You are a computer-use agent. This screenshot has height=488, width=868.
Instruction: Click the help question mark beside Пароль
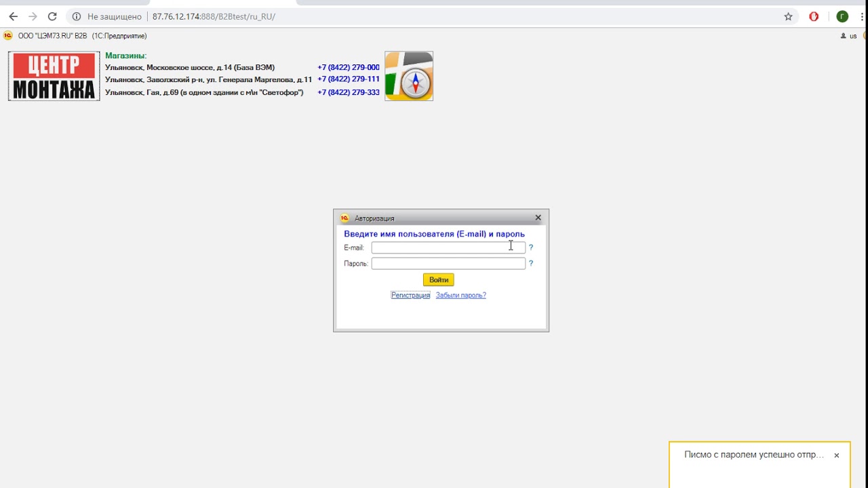(531, 264)
